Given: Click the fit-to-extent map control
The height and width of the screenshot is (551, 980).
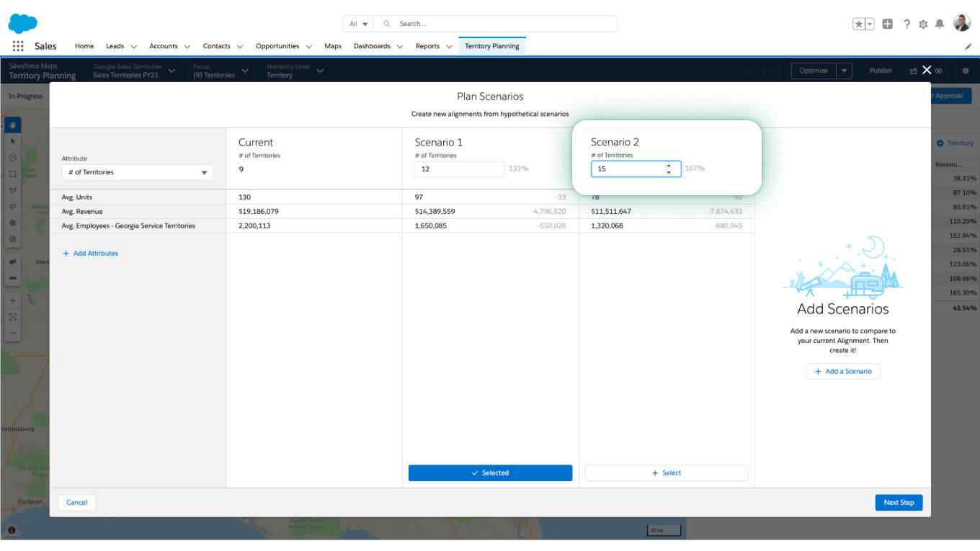Looking at the screenshot, I should 13,317.
